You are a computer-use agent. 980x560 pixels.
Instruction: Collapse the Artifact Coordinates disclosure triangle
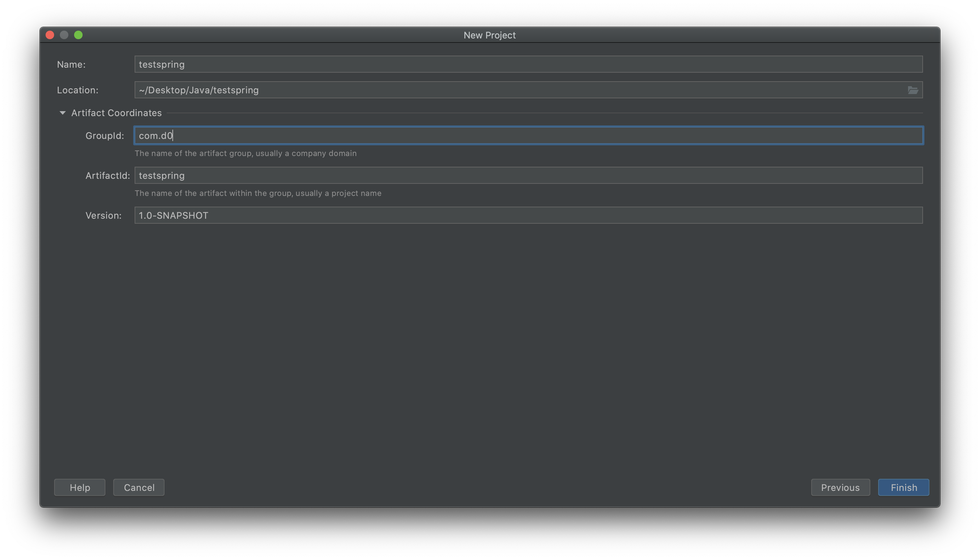point(62,113)
